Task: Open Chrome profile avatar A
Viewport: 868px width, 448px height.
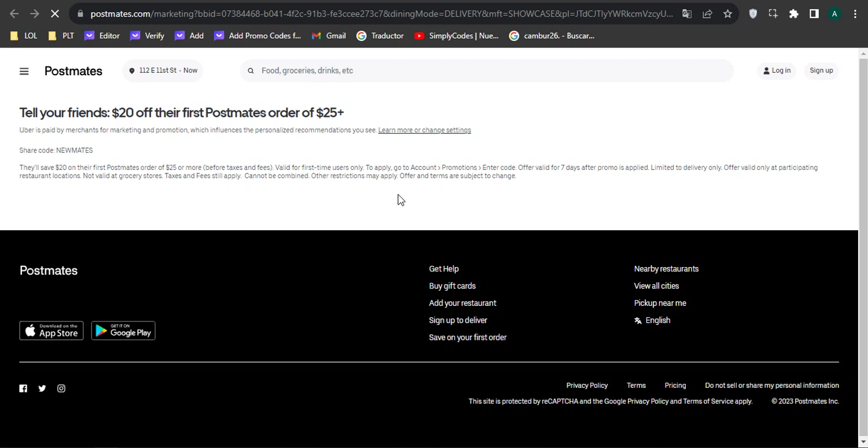Action: point(834,14)
